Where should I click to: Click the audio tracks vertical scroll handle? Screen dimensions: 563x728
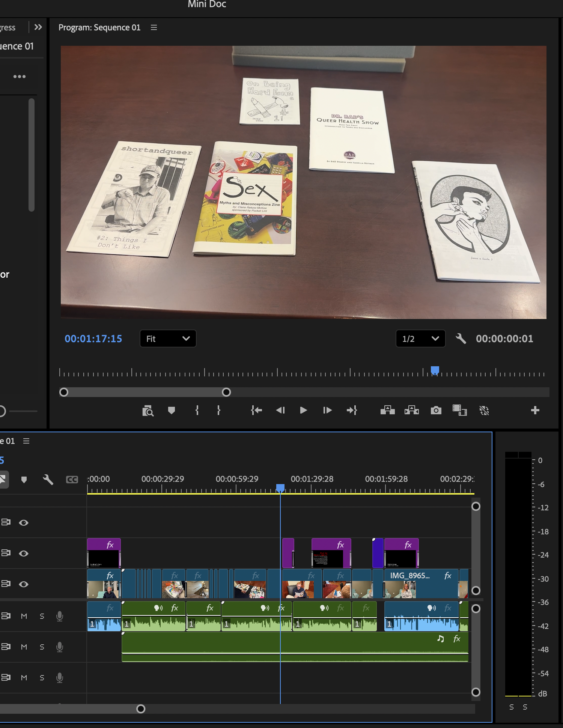click(476, 650)
